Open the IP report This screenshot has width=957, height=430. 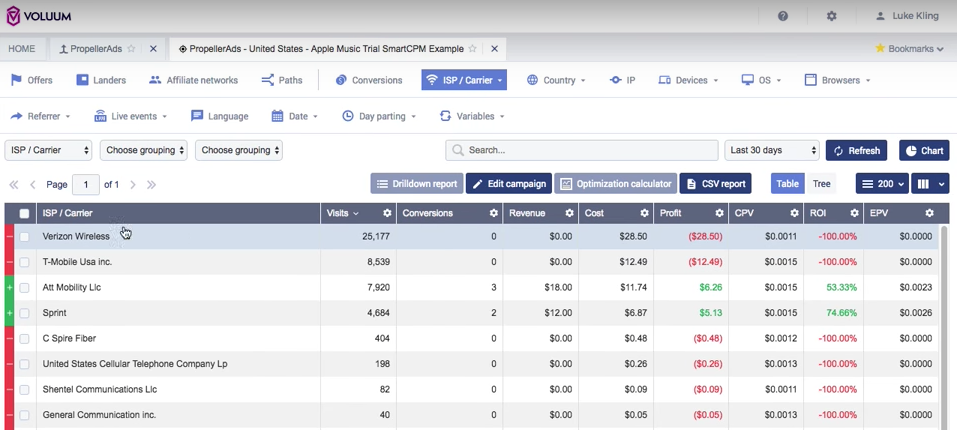[623, 80]
